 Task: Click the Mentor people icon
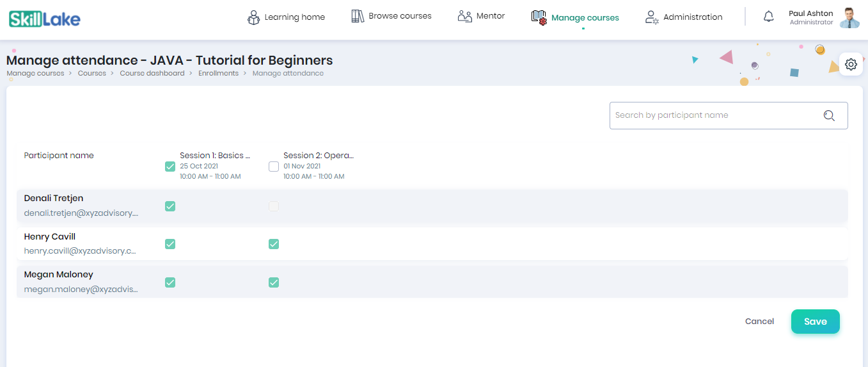465,16
